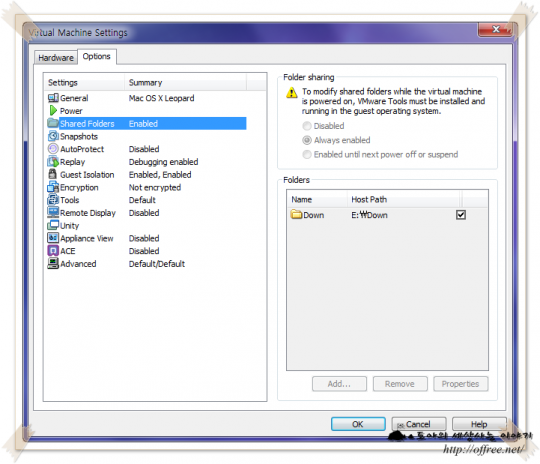This screenshot has width=540, height=464.
Task: Click the green Power icon
Action: [x=53, y=111]
